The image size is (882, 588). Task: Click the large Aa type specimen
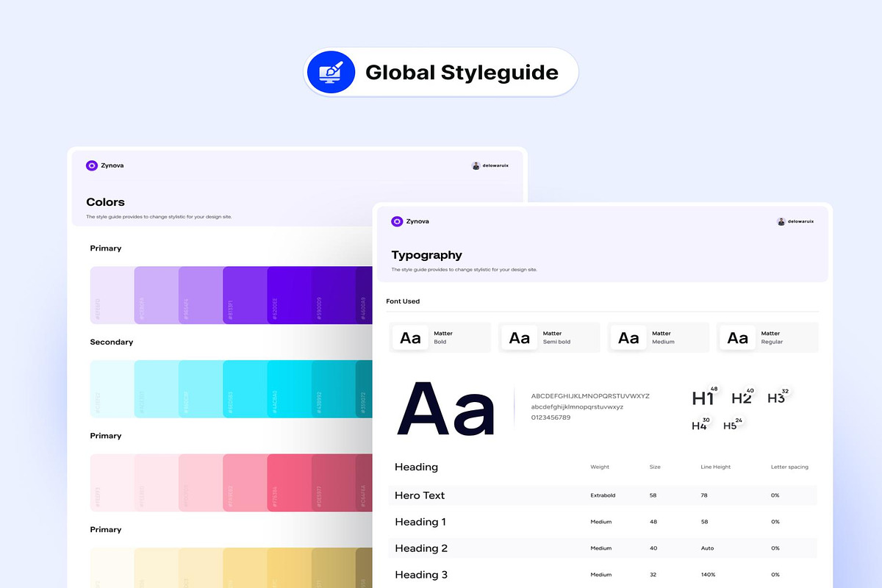[446, 408]
